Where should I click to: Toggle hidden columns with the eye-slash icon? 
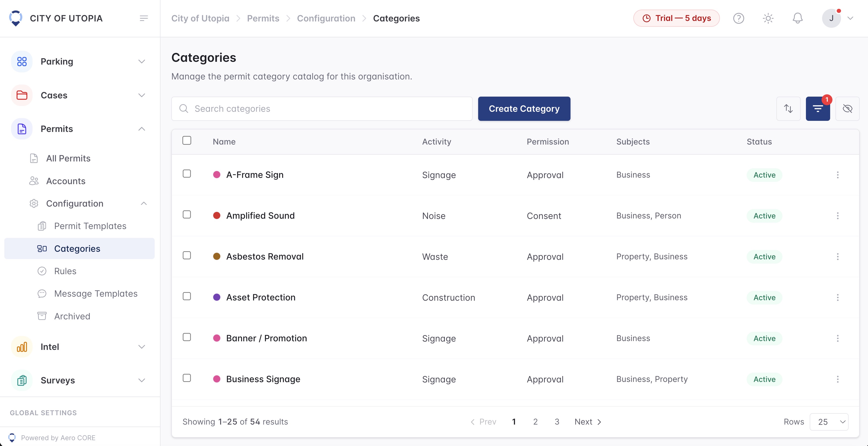pyautogui.click(x=848, y=109)
